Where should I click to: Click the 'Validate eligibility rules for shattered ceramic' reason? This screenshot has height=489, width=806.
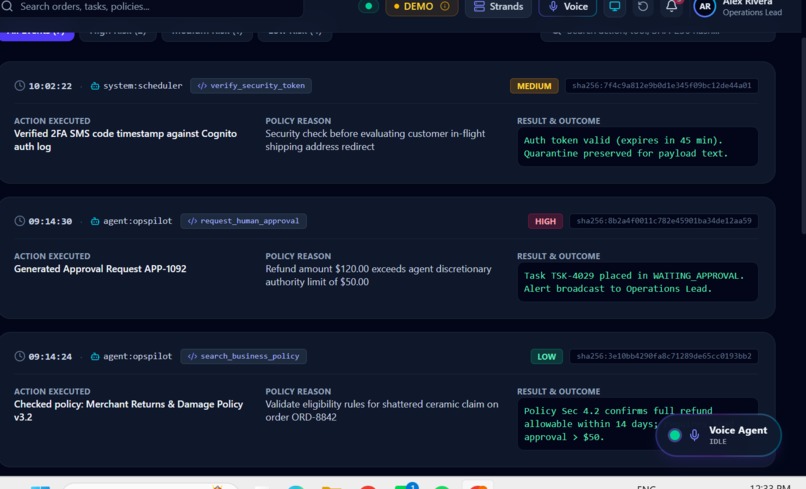[x=382, y=410]
